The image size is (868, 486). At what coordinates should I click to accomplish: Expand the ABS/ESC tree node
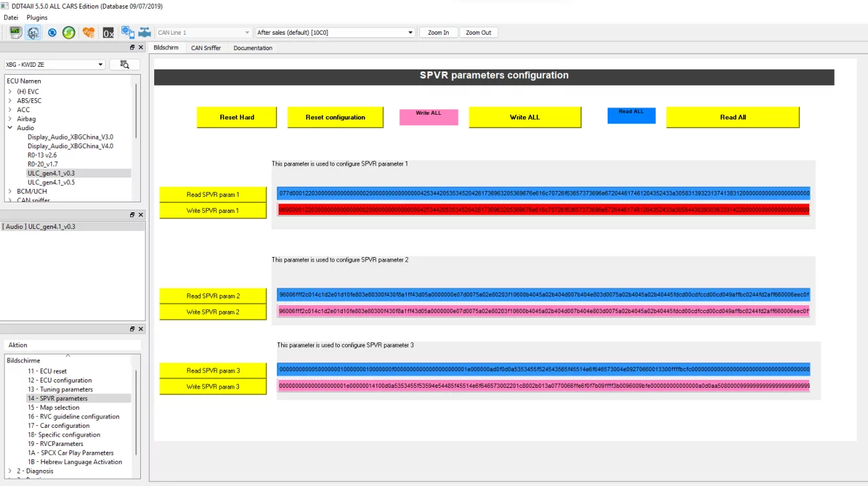[x=10, y=101]
